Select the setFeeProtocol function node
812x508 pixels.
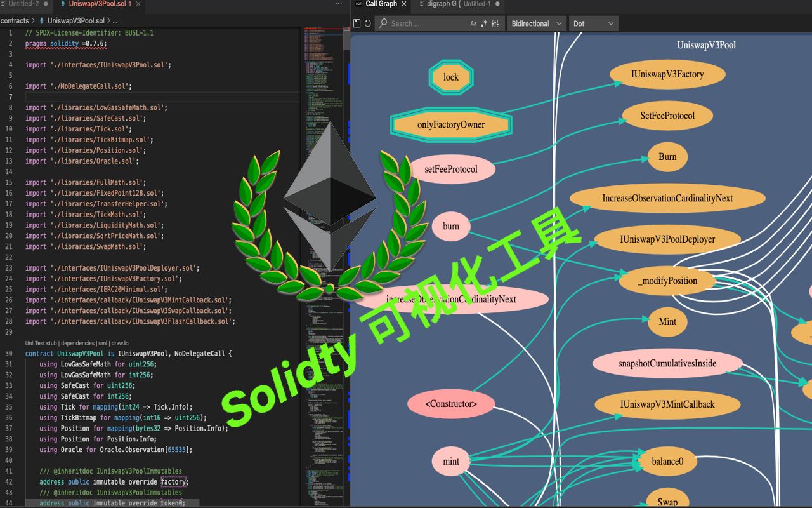451,170
